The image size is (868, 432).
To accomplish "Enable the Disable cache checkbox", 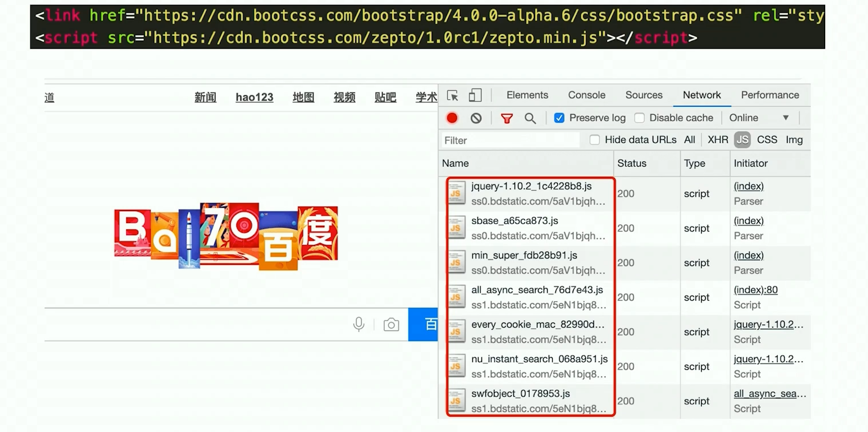I will [640, 118].
